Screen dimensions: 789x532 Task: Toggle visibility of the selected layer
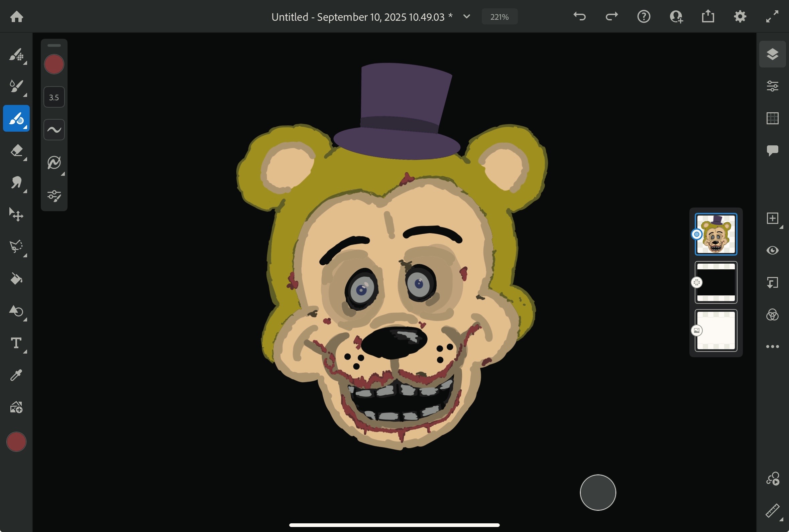[772, 250]
